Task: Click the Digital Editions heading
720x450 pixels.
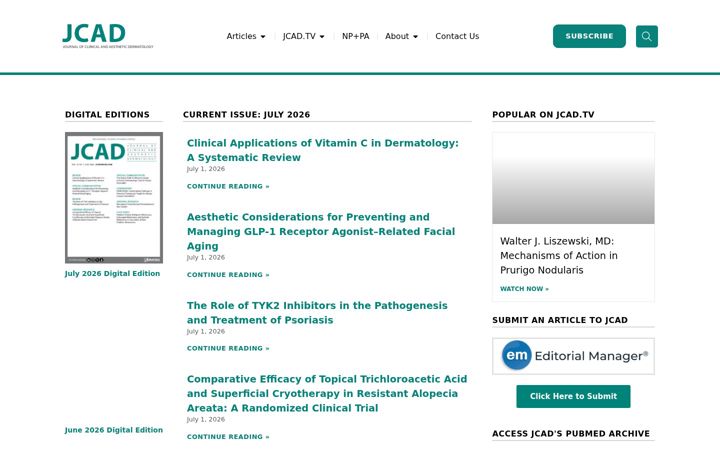Action: [107, 115]
